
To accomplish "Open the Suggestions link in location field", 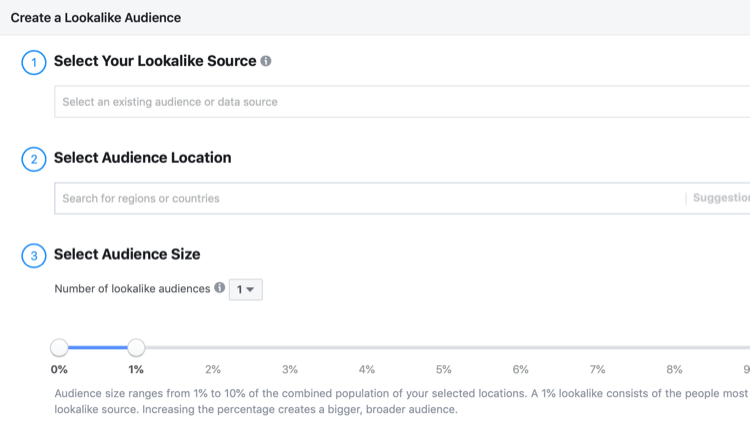I will click(721, 198).
